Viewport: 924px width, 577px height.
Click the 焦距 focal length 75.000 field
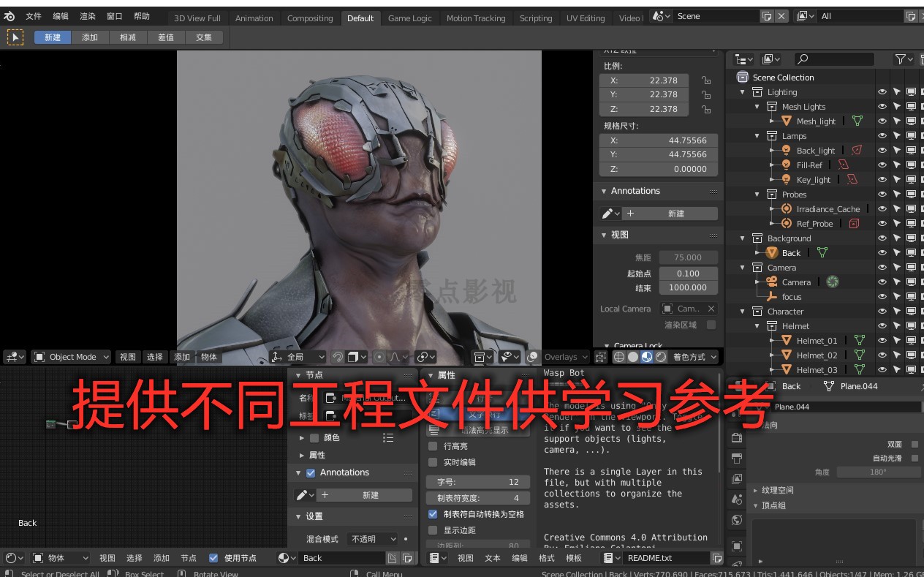point(687,257)
